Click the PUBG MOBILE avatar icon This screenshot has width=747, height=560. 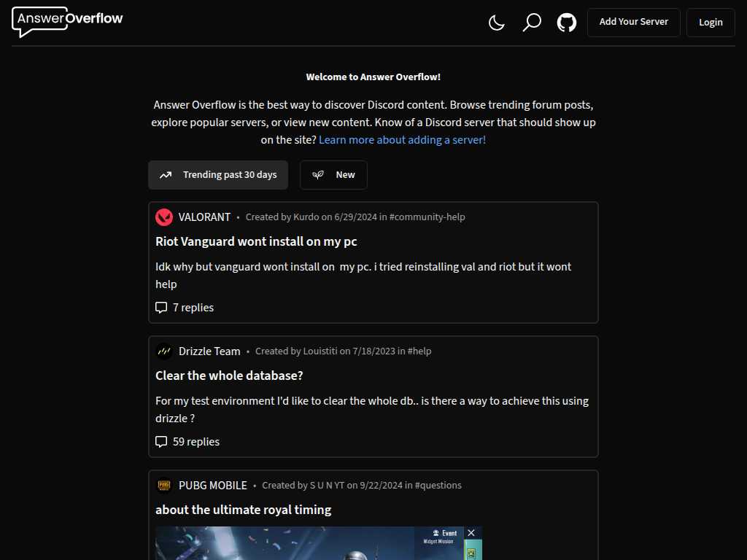coord(164,486)
